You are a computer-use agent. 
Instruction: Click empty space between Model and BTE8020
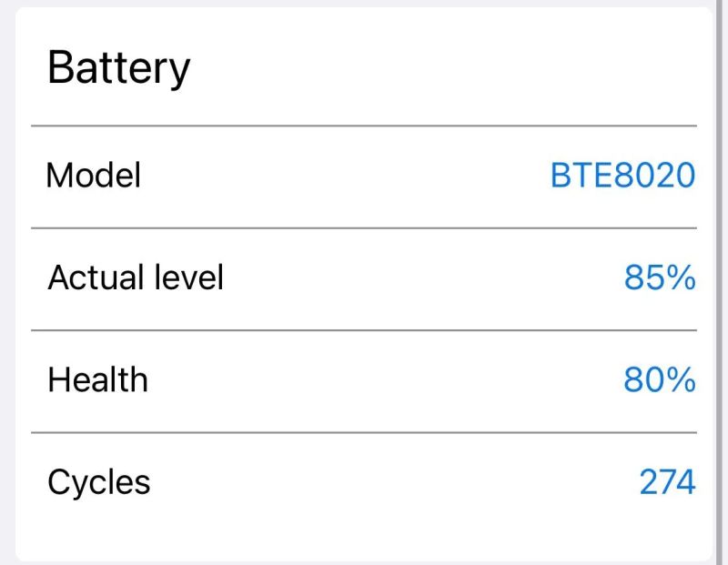346,175
